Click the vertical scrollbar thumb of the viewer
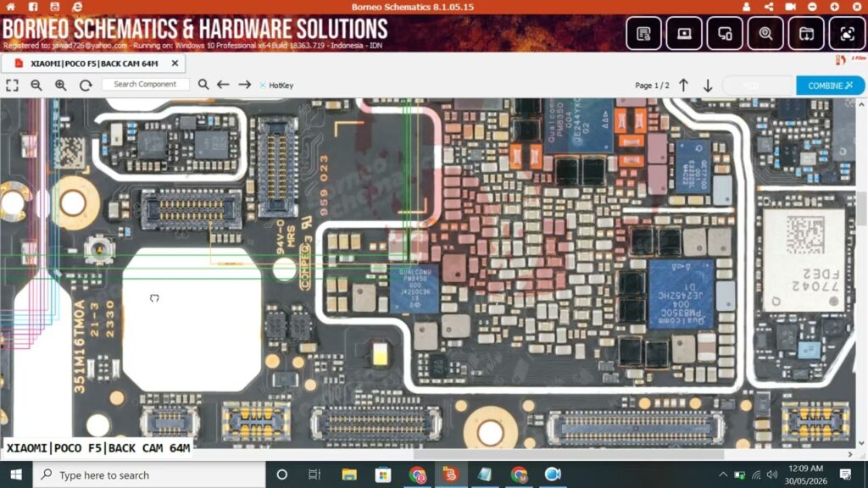This screenshot has height=488, width=868. [862, 208]
